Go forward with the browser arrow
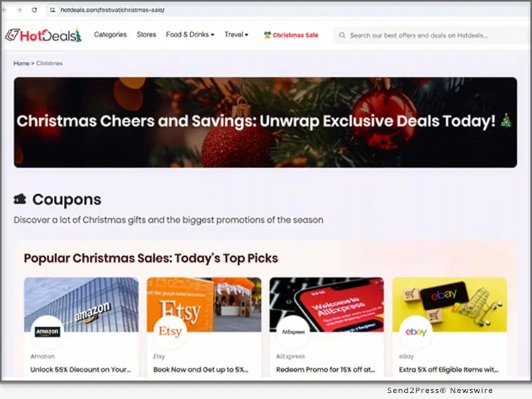532x399 pixels. 19,10
